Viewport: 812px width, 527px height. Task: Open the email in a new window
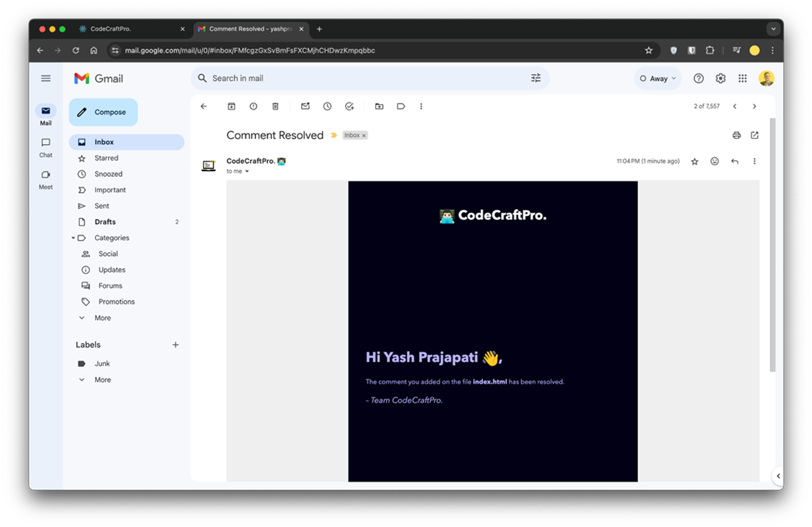click(755, 135)
